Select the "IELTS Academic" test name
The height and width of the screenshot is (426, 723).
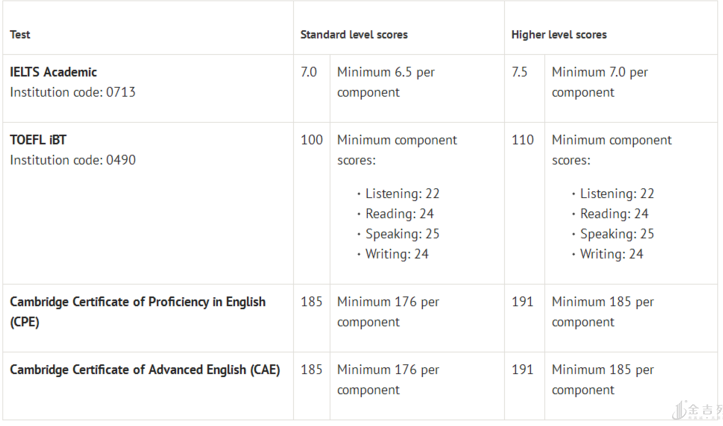coord(54,72)
